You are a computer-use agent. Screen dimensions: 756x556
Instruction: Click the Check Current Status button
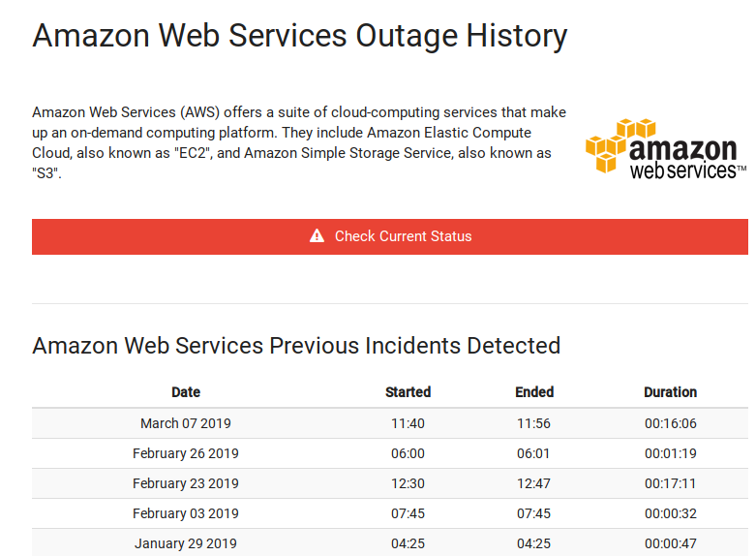pos(390,236)
